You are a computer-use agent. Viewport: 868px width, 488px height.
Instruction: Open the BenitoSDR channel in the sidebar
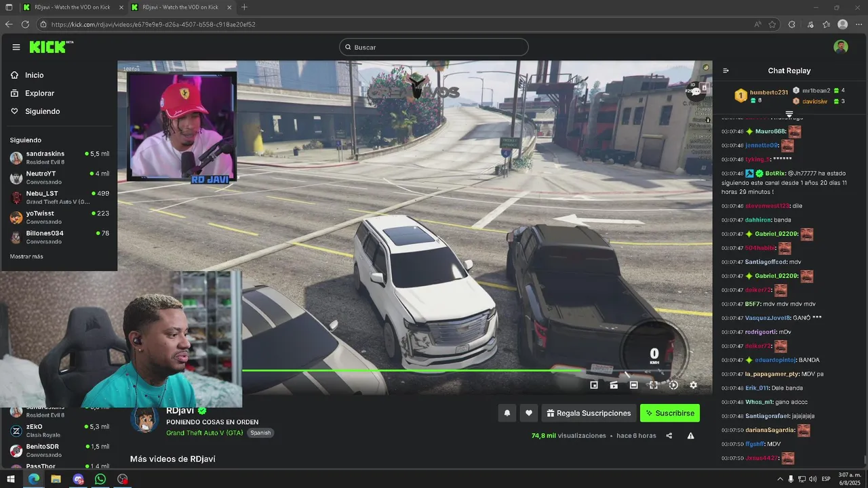click(x=59, y=450)
